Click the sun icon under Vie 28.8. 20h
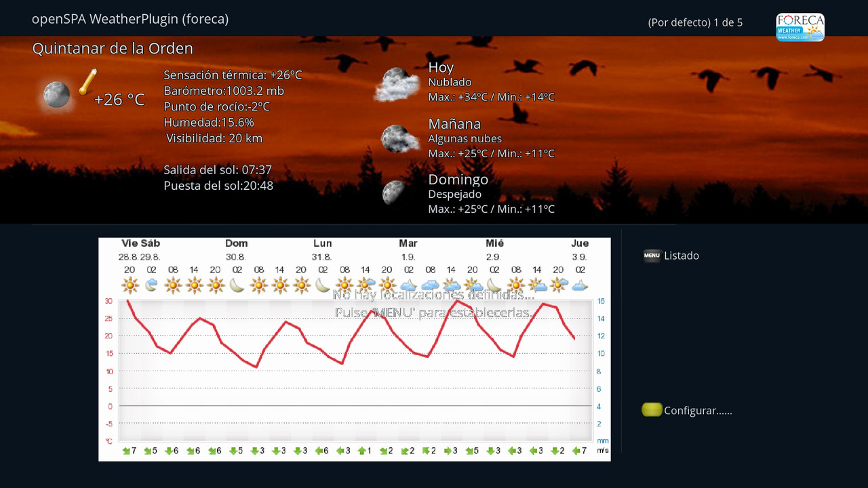 click(x=130, y=285)
